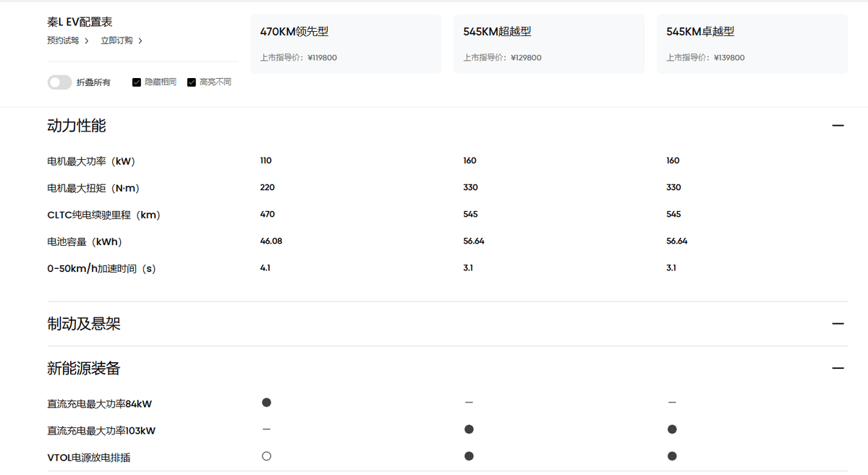
Task: Collapse the 制动及悬架 section with its minus icon
Action: tap(838, 324)
